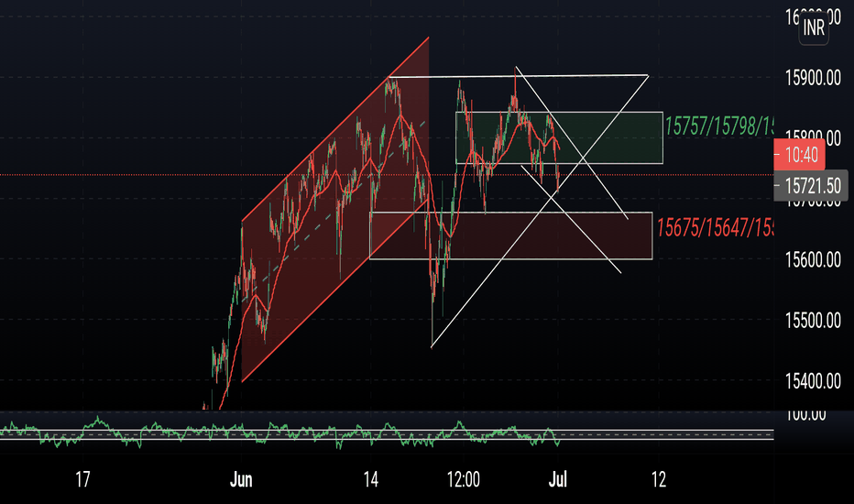
Task: Click the 15900.00 price axis label
Action: click(813, 78)
